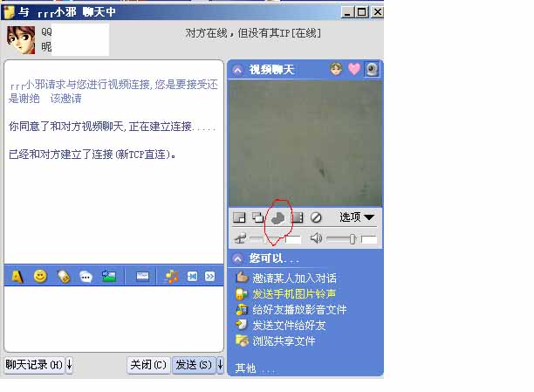Screen dimensions: 534x392
Task: Click the send picture icon
Action: click(x=109, y=276)
